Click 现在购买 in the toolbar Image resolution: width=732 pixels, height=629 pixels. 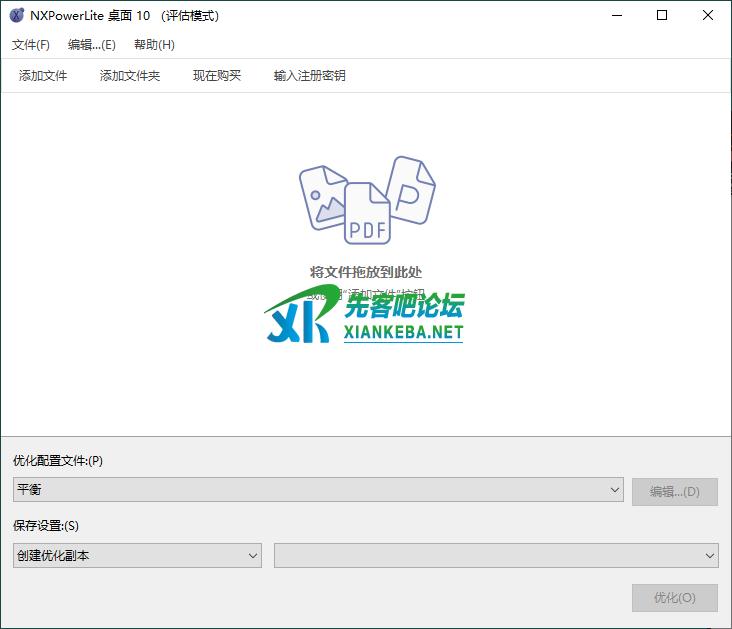tap(217, 76)
